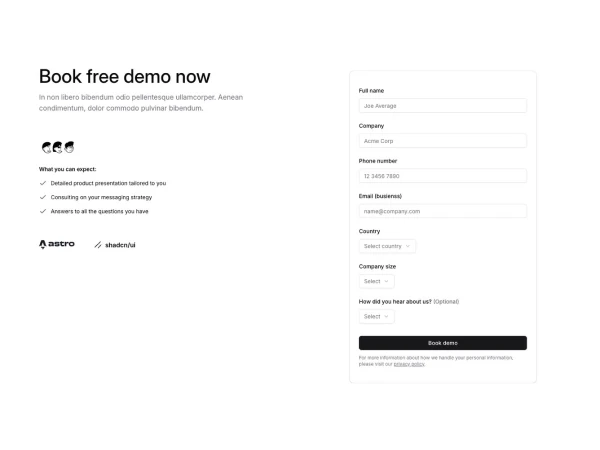
Task: Click the shadcn/ui logo
Action: click(x=115, y=245)
